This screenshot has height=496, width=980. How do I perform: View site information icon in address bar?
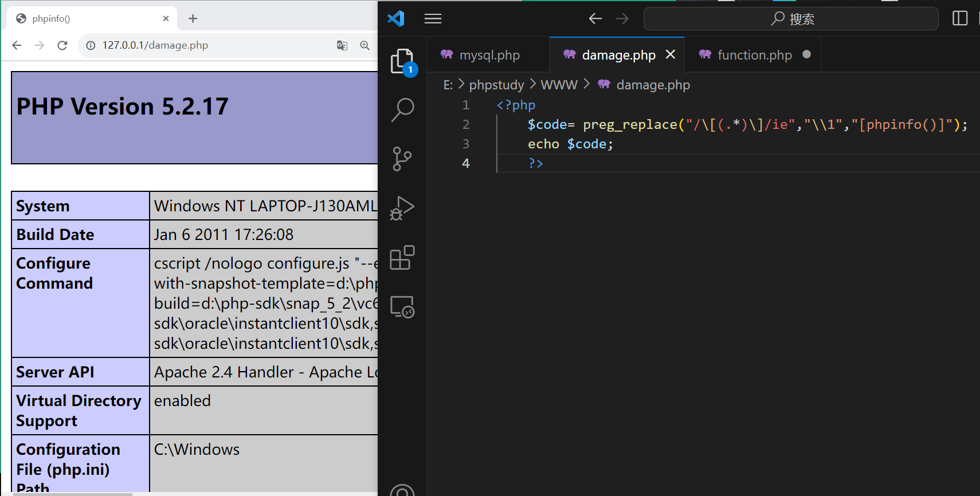tap(91, 45)
